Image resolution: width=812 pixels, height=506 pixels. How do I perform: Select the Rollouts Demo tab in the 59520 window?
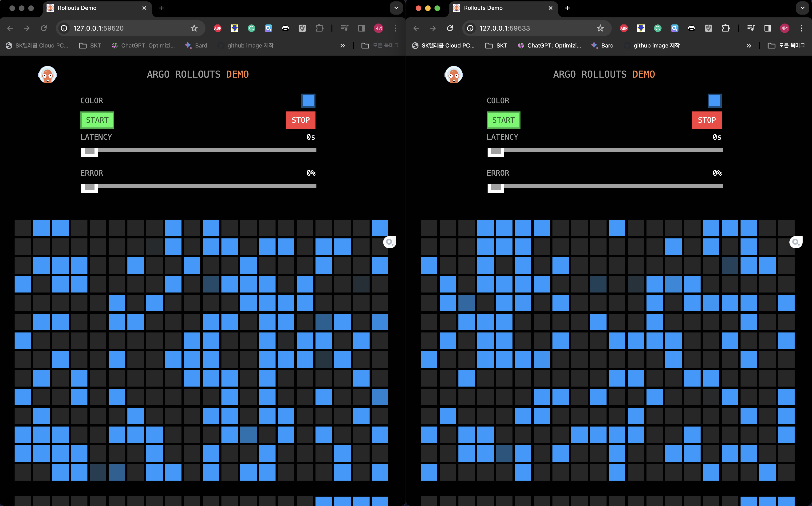(x=97, y=8)
